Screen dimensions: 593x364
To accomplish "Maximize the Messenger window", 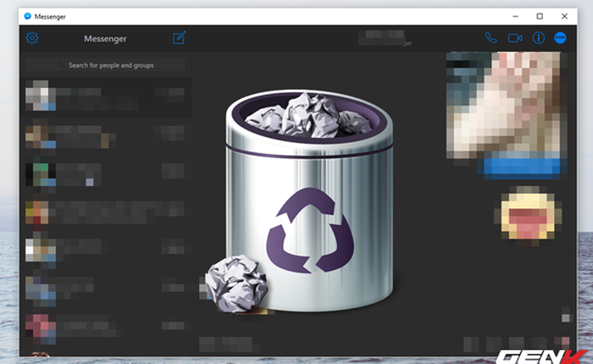I will click(x=540, y=16).
